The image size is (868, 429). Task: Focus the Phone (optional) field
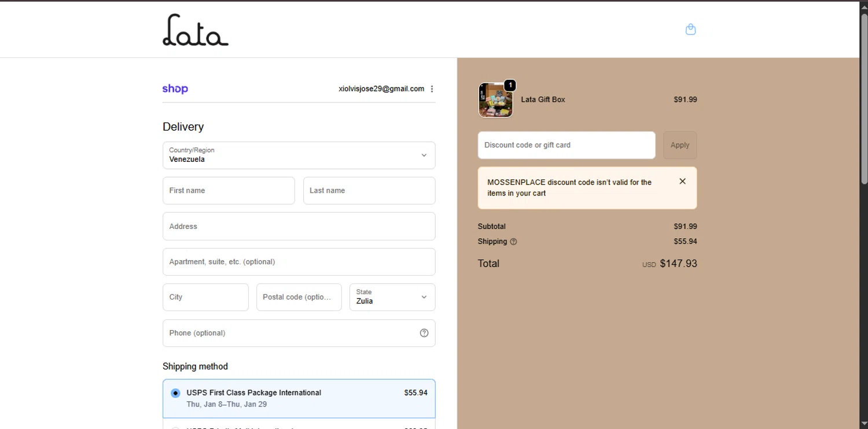[299, 333]
